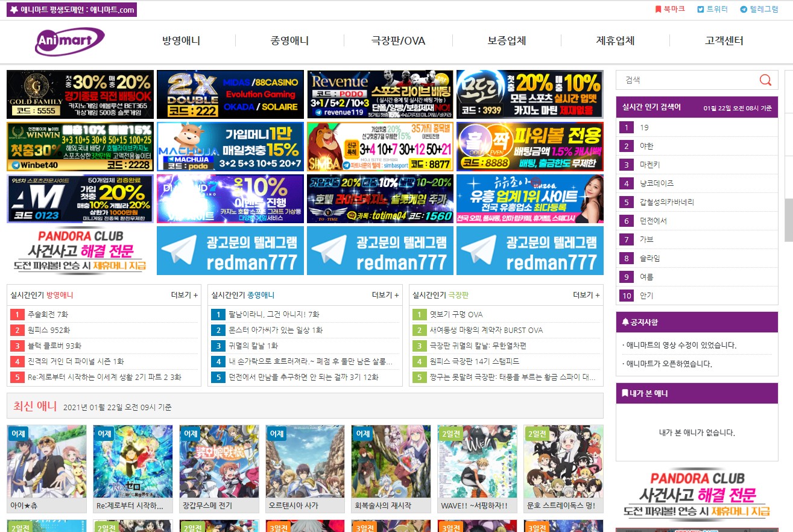Click the bell icon beside 공지사항
Viewport: 793px width, 532px height.
point(625,322)
